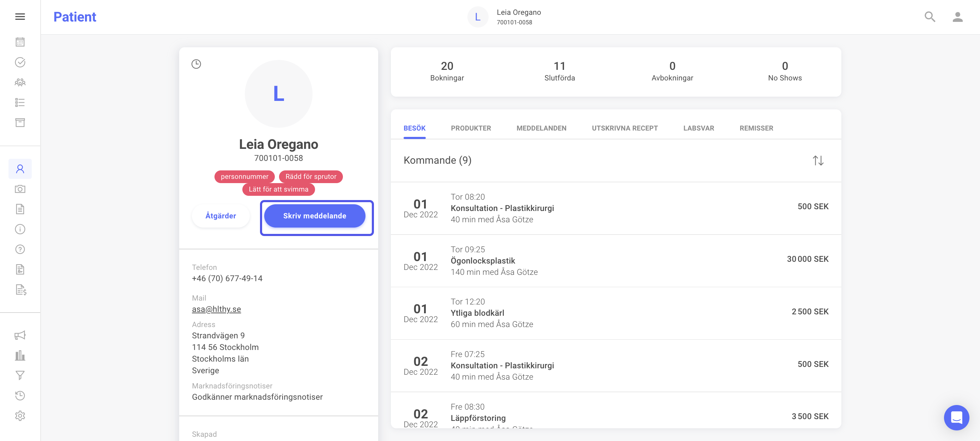Image resolution: width=980 pixels, height=441 pixels.
Task: Click the personnummer tag
Action: click(x=244, y=176)
